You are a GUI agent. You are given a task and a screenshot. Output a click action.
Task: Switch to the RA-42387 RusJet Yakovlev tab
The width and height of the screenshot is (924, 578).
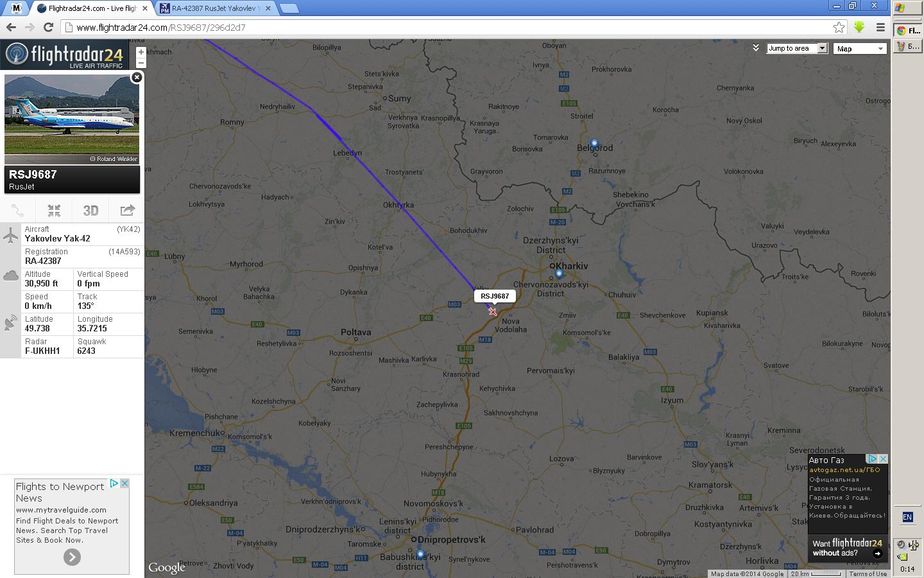pyautogui.click(x=214, y=8)
